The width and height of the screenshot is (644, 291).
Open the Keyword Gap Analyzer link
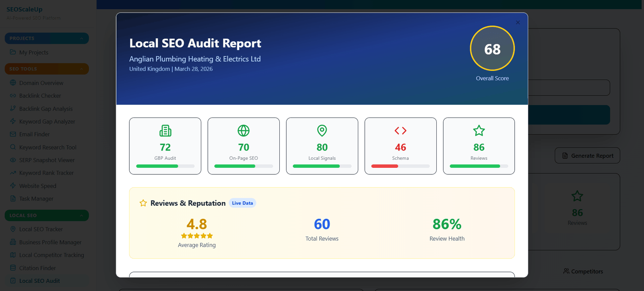[x=47, y=122]
